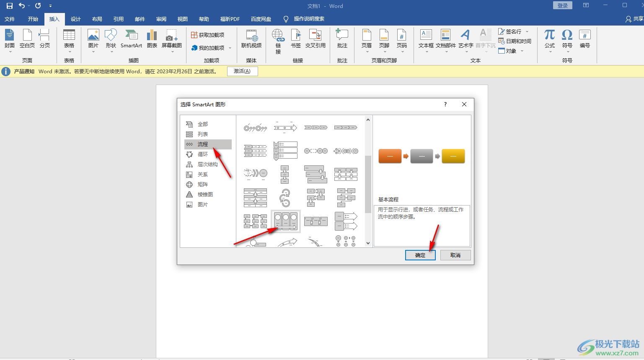Click the Link (链接) icon
This screenshot has height=360, width=644.
[278, 41]
